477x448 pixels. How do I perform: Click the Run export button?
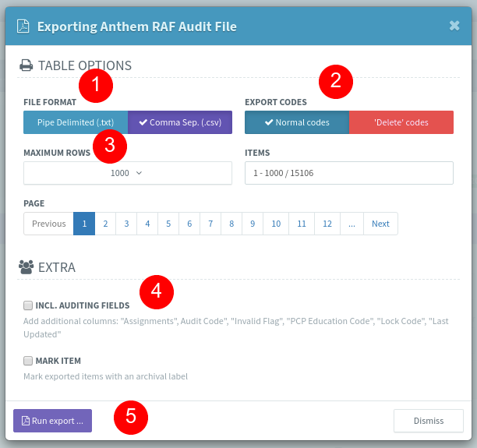[x=53, y=421]
